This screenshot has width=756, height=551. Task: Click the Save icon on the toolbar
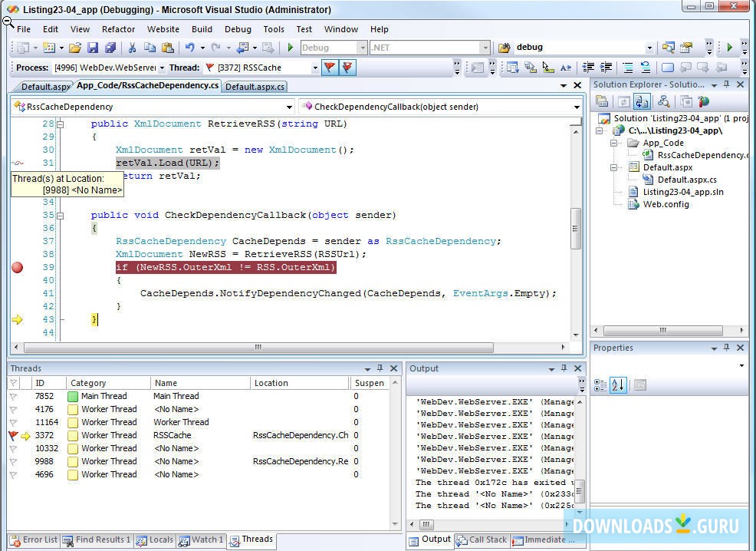click(93, 47)
